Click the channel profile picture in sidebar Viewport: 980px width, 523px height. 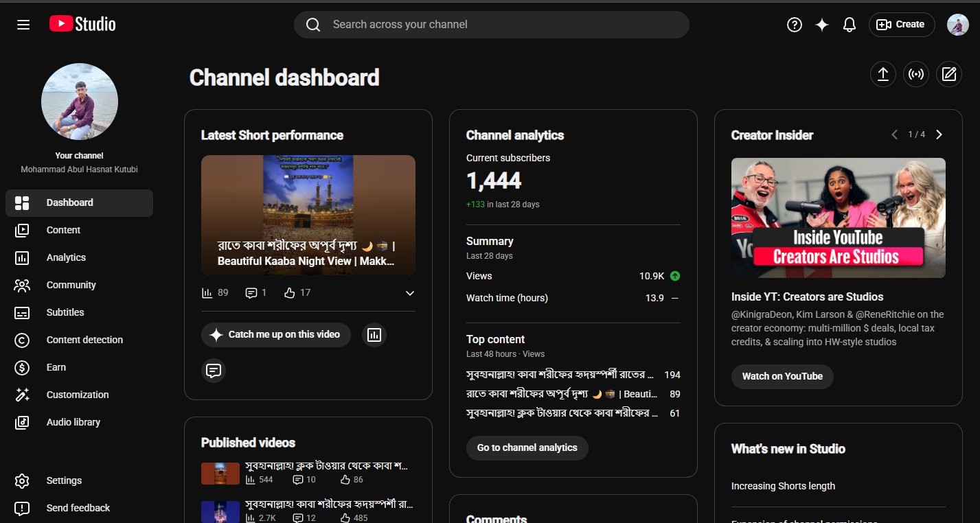(80, 102)
